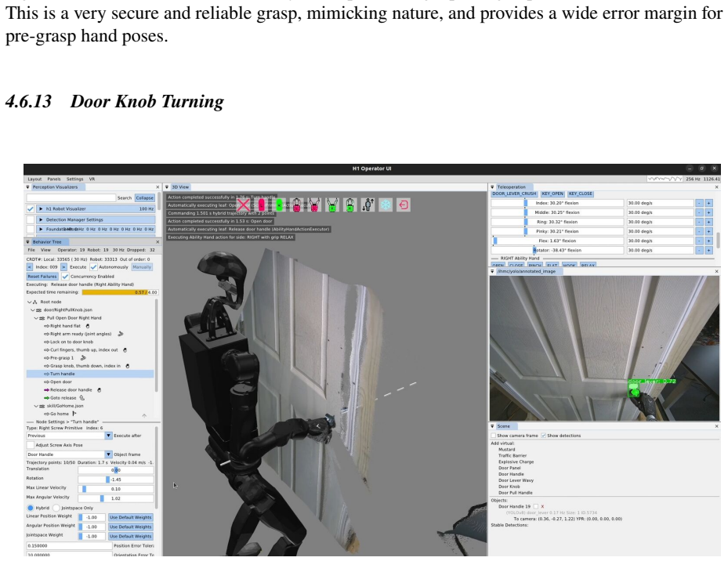728x561 pixels.
Task: Select the green R right-side icon
Action: coord(279,204)
